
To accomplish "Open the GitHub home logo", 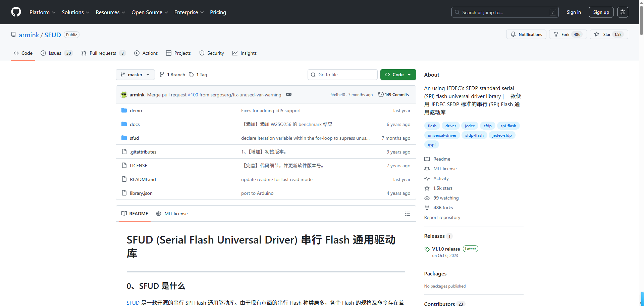I will (16, 12).
